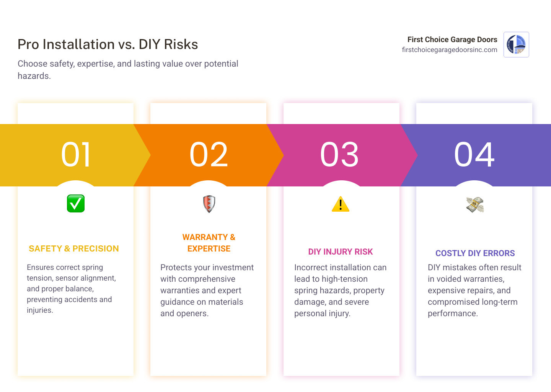Select the orange 02 step arrow
The height and width of the screenshot is (392, 551).
point(209,155)
